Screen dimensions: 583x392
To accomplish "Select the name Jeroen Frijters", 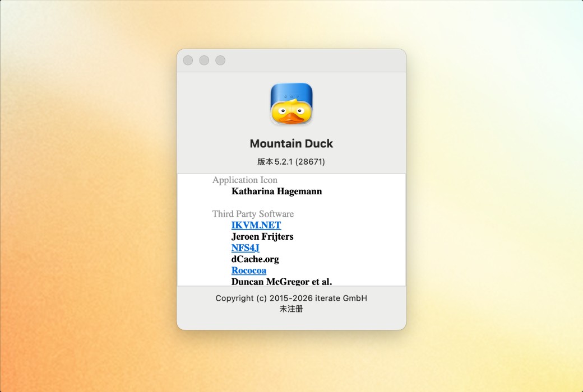I will click(262, 237).
